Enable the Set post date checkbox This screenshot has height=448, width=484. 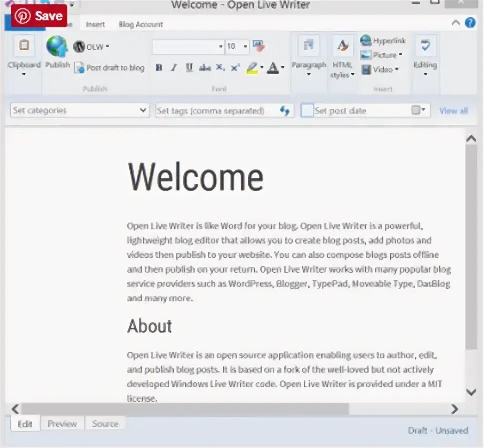(307, 110)
